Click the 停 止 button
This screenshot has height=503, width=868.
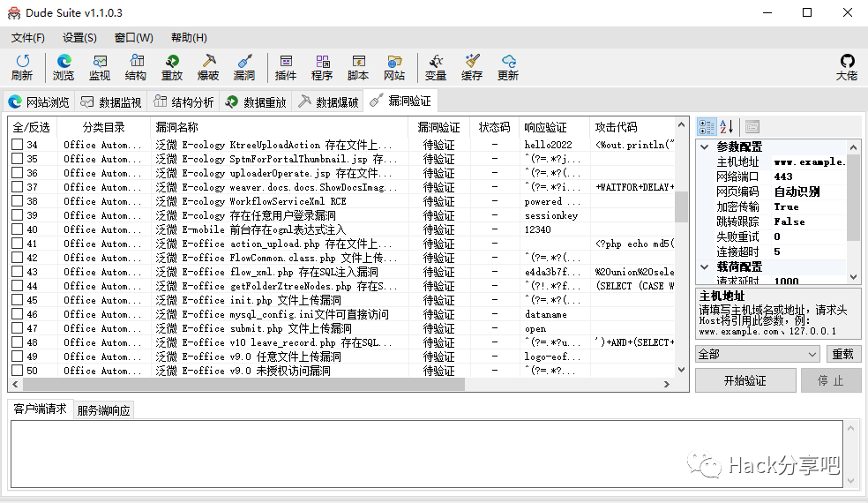830,380
